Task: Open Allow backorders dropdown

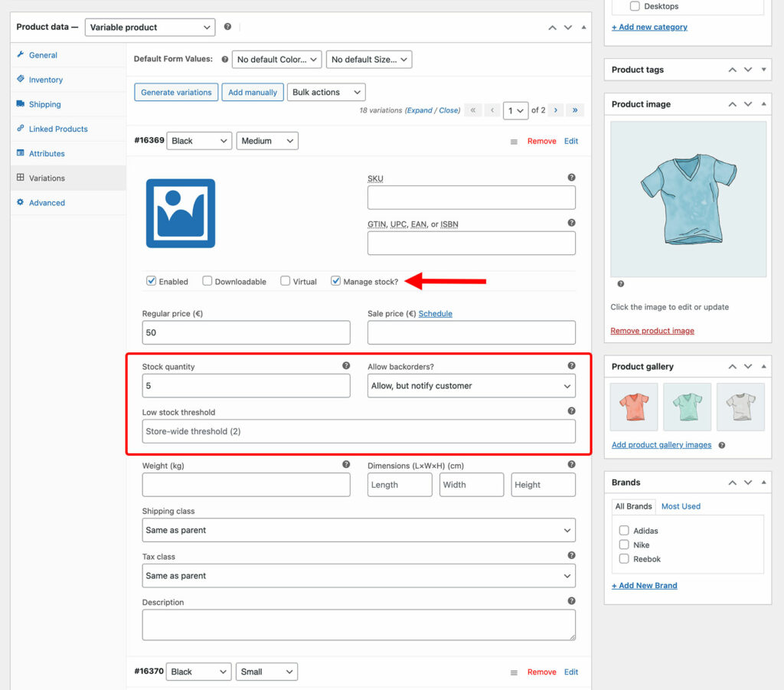Action: (471, 386)
